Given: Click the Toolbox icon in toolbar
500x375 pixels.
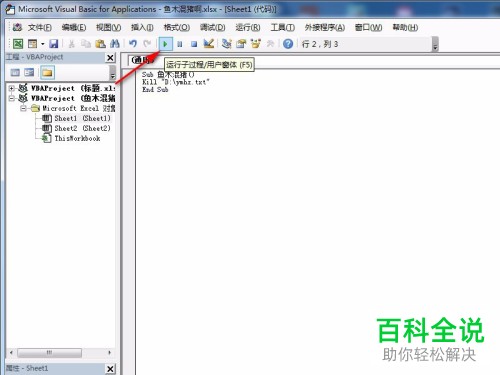Looking at the screenshot, I should click(270, 44).
